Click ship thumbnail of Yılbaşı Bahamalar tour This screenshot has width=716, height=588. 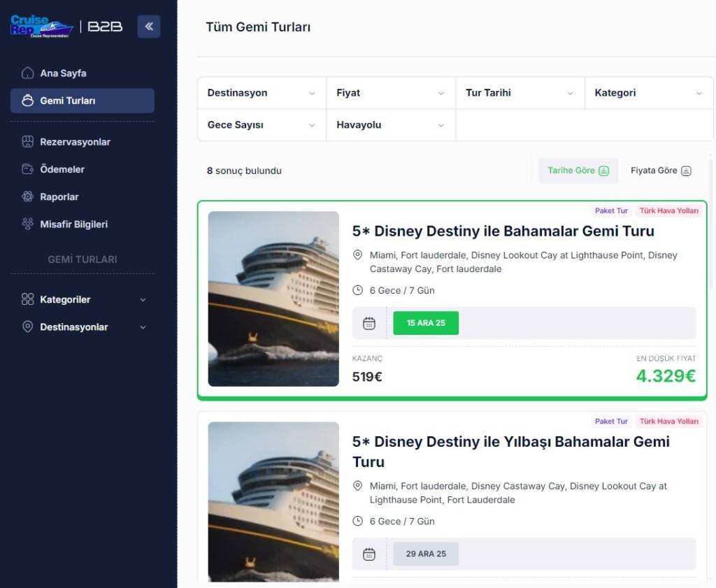tap(273, 502)
